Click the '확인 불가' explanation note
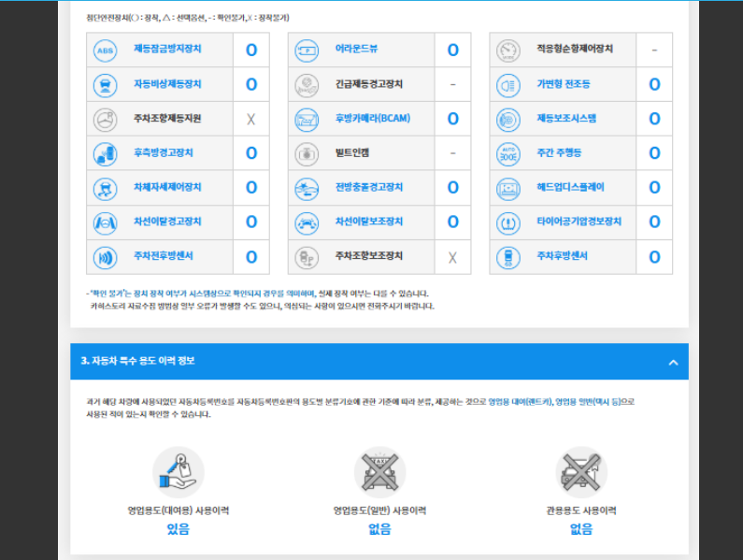 [x=260, y=300]
